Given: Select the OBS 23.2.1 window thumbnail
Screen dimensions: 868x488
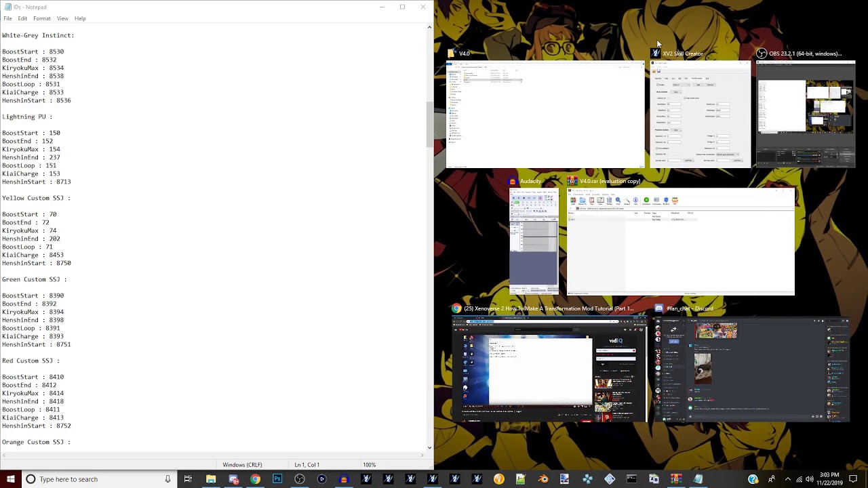Looking at the screenshot, I should point(806,114).
